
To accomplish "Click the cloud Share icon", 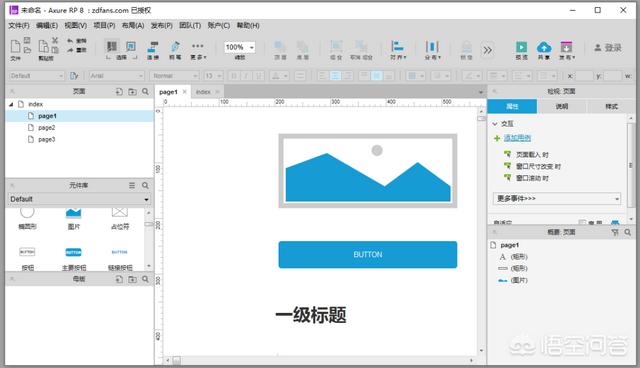I will [x=544, y=47].
